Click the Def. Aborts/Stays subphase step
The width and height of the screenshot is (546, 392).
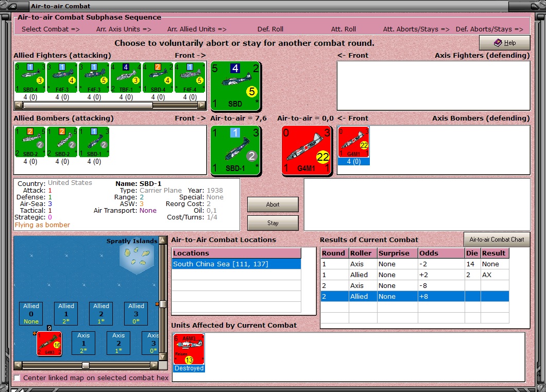(489, 29)
